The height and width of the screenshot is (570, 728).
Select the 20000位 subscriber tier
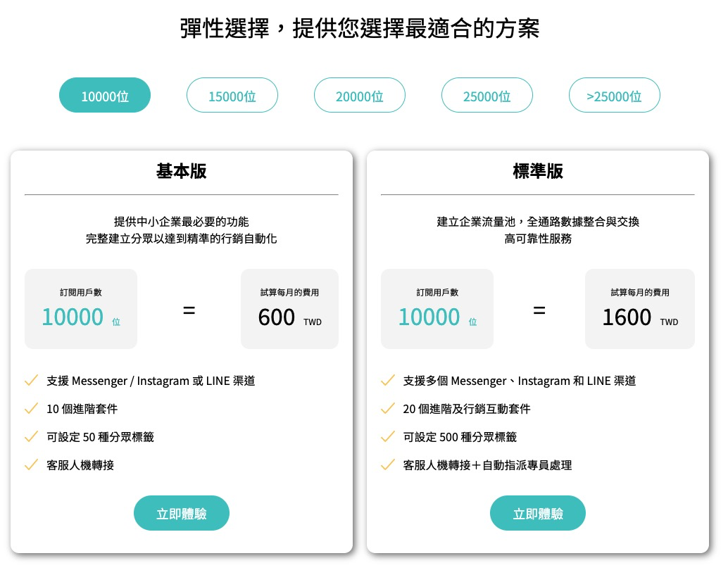point(360,95)
